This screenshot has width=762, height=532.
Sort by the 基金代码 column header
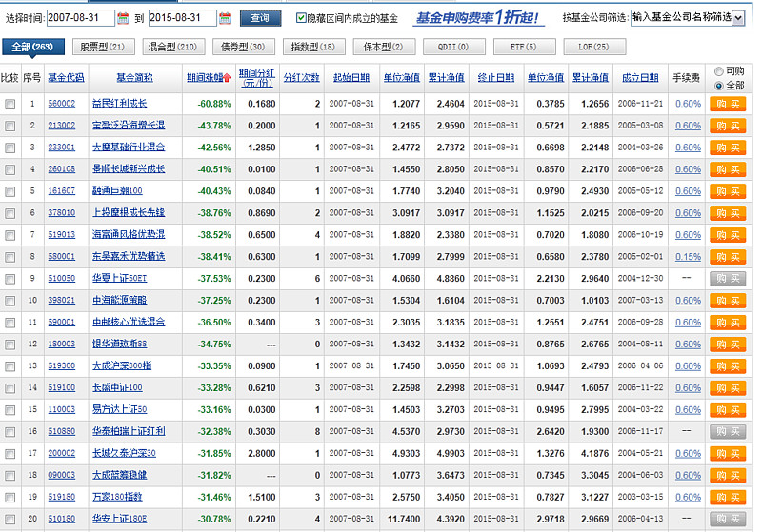tap(66, 78)
